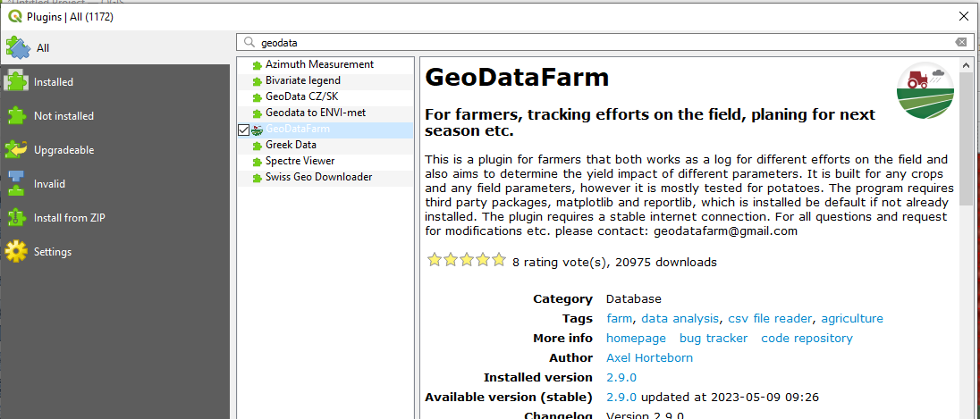Open the code repository link

click(x=807, y=339)
